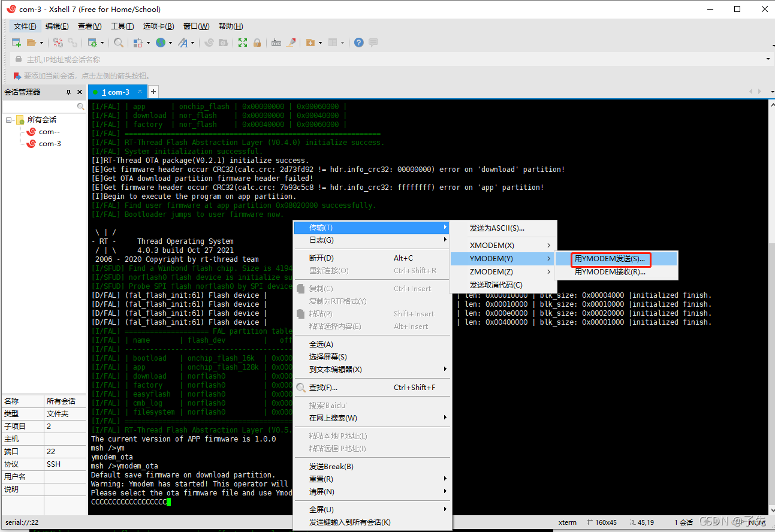
Task: Click the globe encoding icon
Action: pos(161,43)
